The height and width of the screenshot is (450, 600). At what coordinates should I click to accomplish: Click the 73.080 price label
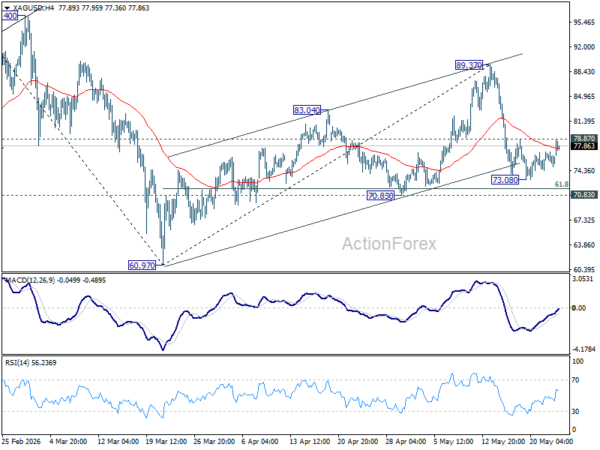(505, 180)
